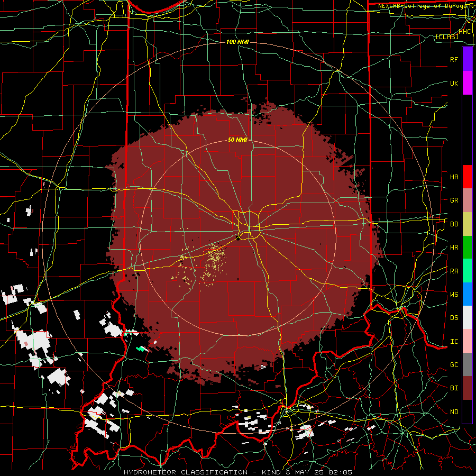Click the 8 MAY 25 date stamp
The height and width of the screenshot is (476, 476).
point(304,472)
